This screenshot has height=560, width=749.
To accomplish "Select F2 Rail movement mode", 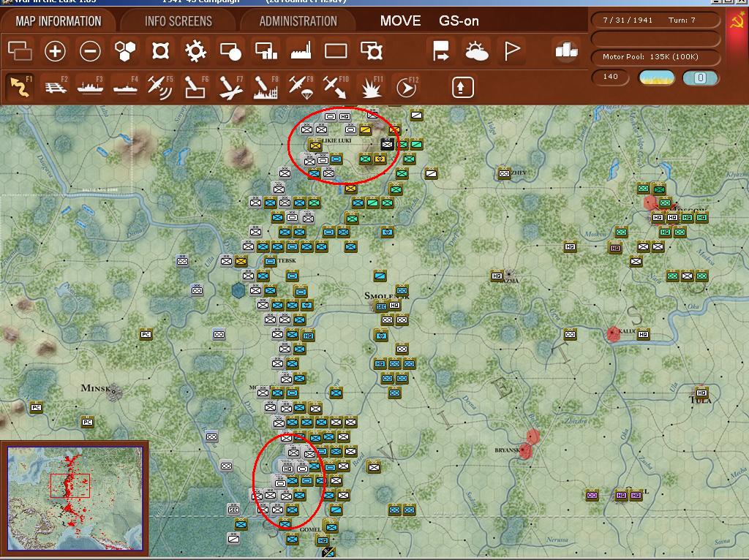I will click(x=56, y=87).
